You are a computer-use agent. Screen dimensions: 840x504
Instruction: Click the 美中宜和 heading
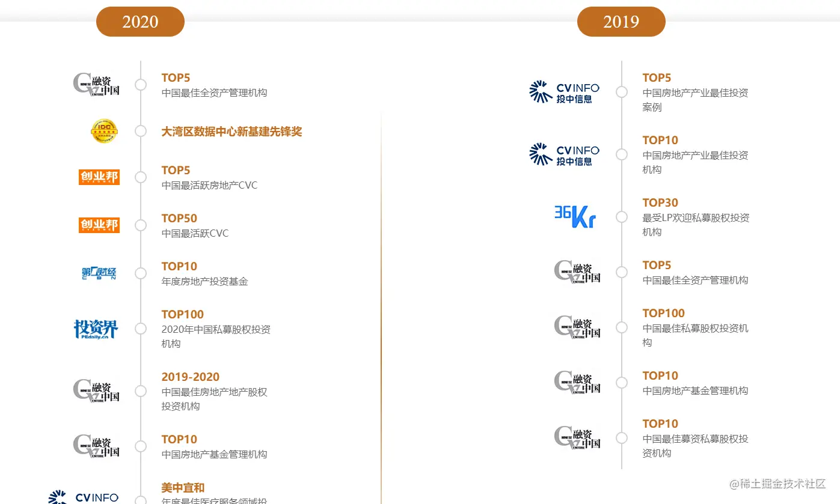(x=183, y=488)
